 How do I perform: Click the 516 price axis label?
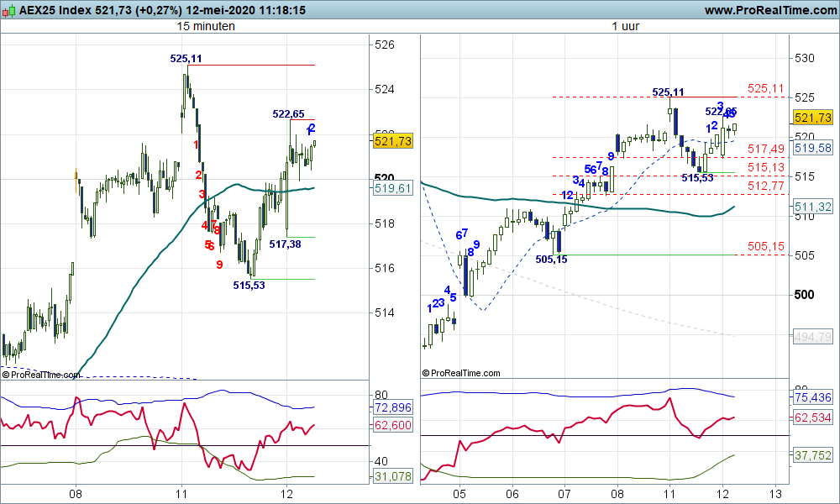coord(385,268)
